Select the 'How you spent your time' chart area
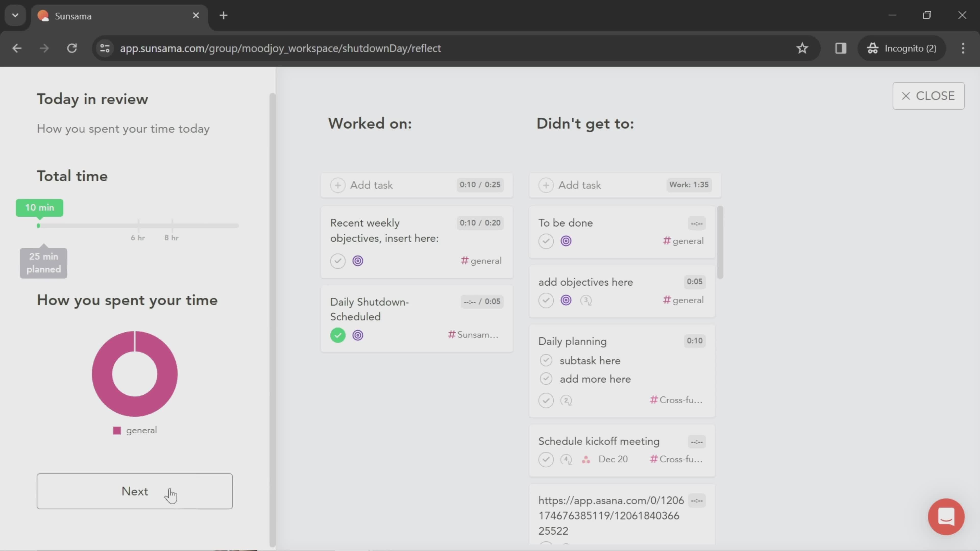The height and width of the screenshot is (551, 980). [134, 373]
